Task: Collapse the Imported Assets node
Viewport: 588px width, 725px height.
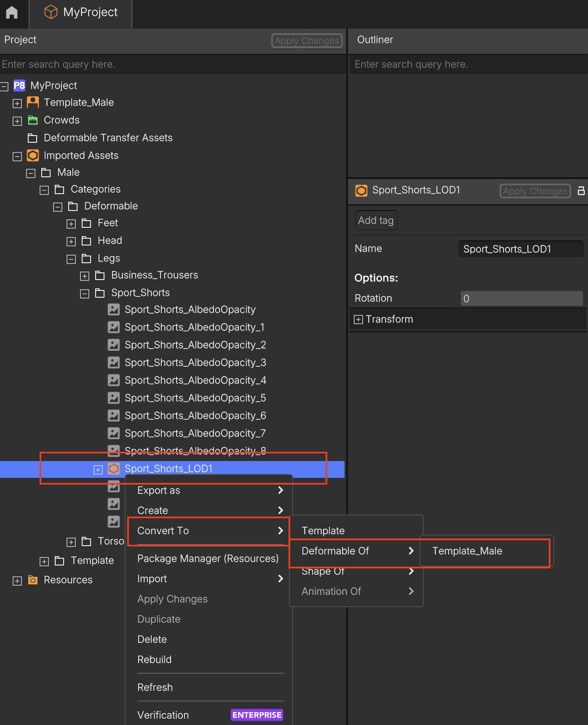Action: pos(17,157)
